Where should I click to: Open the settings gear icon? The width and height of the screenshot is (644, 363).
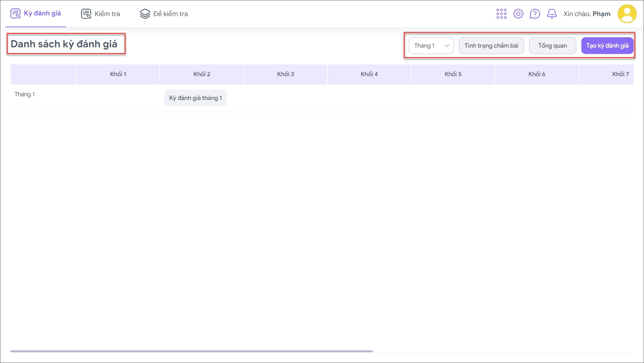(x=518, y=14)
